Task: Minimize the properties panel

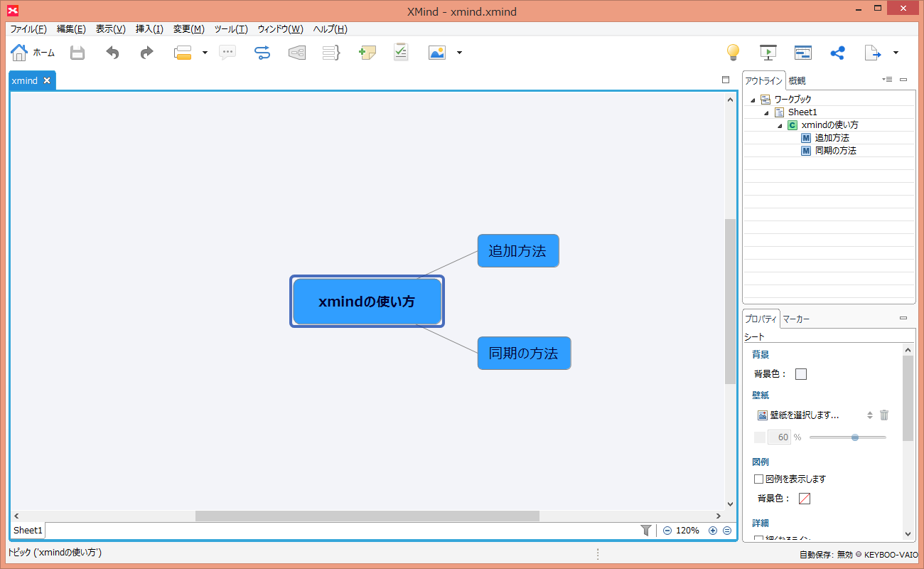Action: pyautogui.click(x=903, y=318)
